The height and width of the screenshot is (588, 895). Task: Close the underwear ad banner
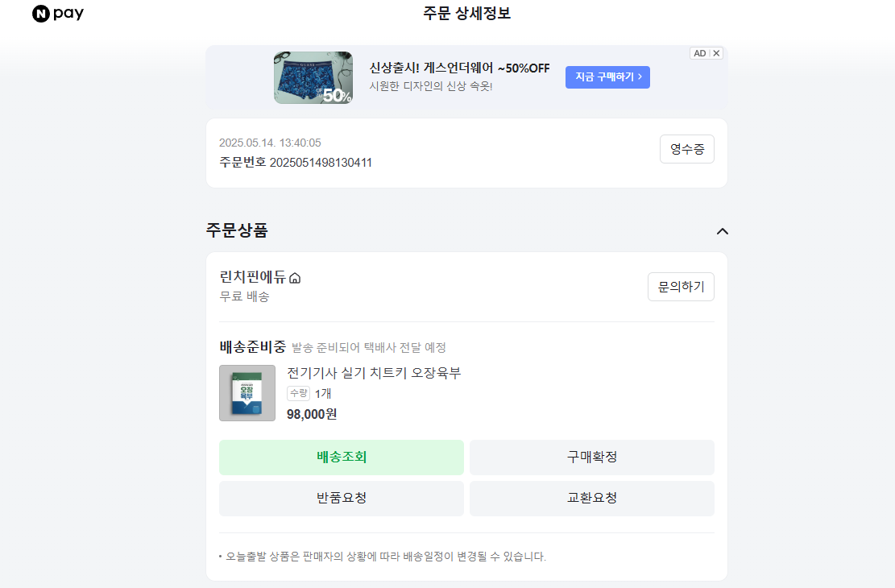[717, 53]
